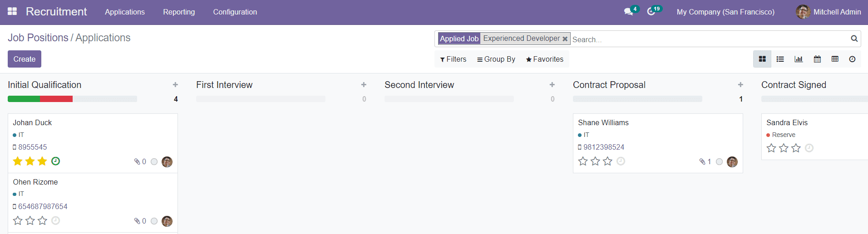Click the Create button
This screenshot has width=868, height=234.
(25, 59)
